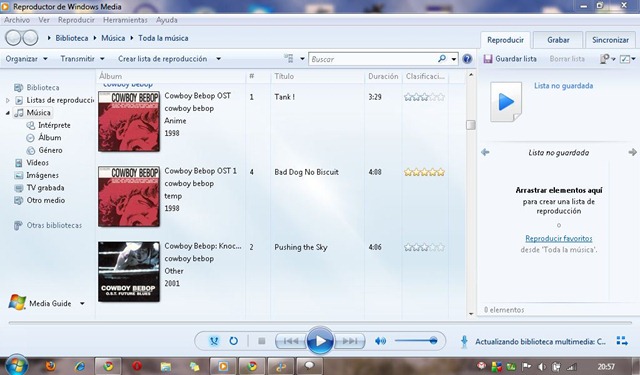Open the Organizar dropdown
Image resolution: width=640 pixels, height=375 pixels.
point(27,59)
